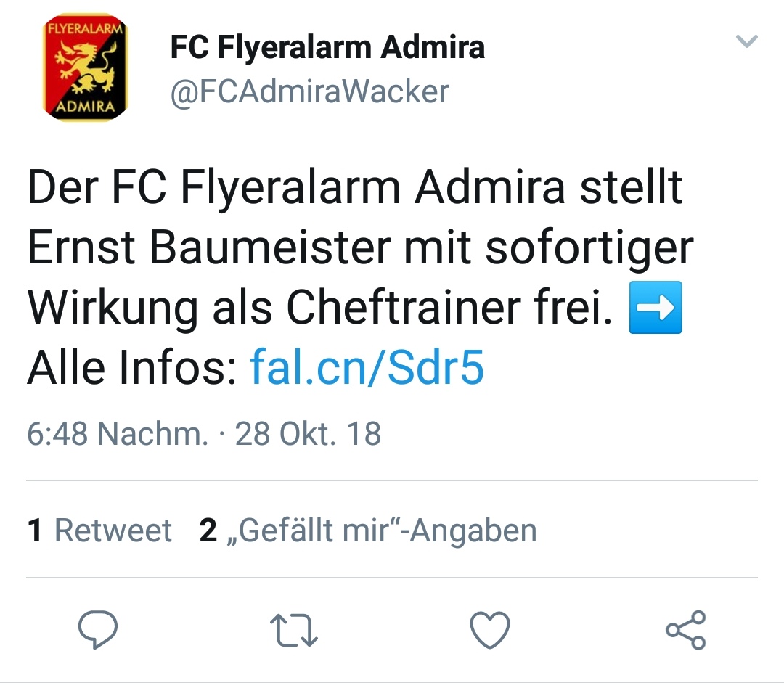784x688 pixels.
Task: Retweet this post using the arrows icon
Action: pyautogui.click(x=293, y=630)
